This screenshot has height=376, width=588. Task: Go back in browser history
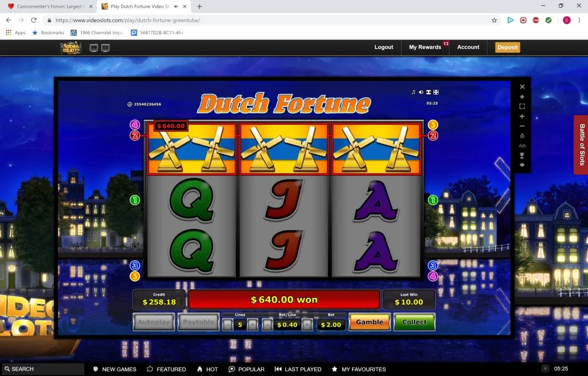click(9, 20)
